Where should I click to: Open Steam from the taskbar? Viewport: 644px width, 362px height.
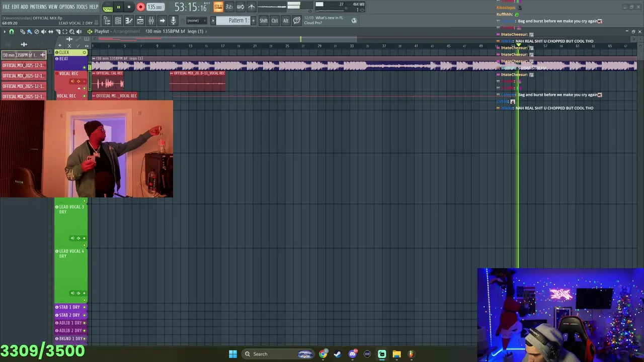tap(338, 354)
